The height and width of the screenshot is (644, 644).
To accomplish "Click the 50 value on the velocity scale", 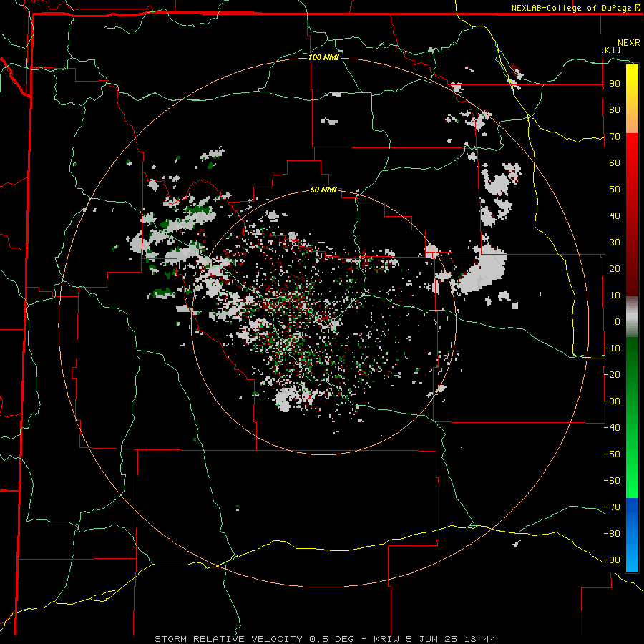I will 615,190.
